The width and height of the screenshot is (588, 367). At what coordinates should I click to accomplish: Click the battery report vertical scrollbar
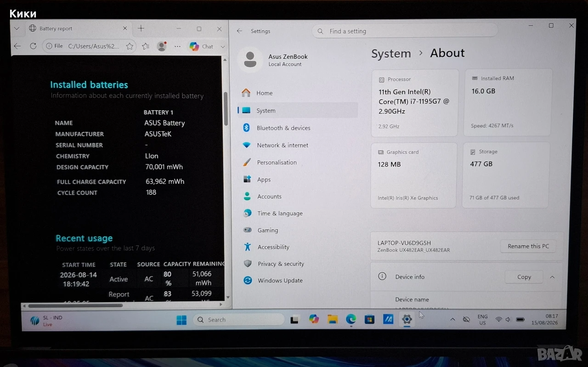click(226, 108)
